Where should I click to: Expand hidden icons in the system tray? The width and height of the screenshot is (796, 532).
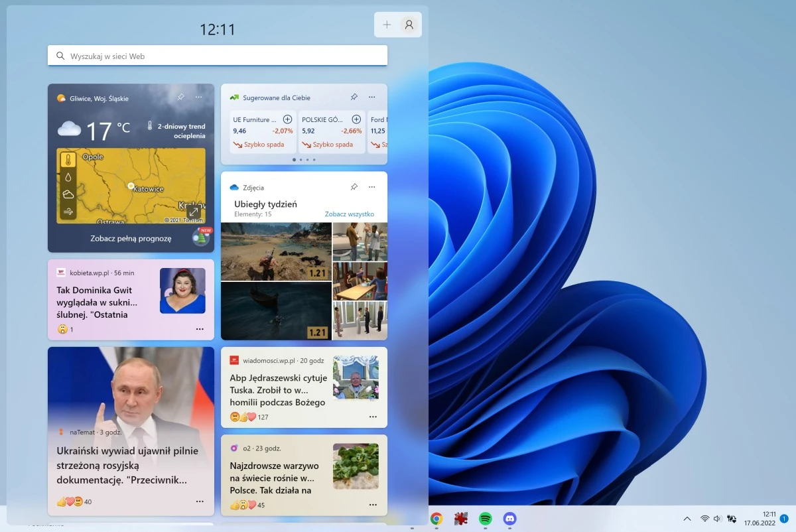687,519
